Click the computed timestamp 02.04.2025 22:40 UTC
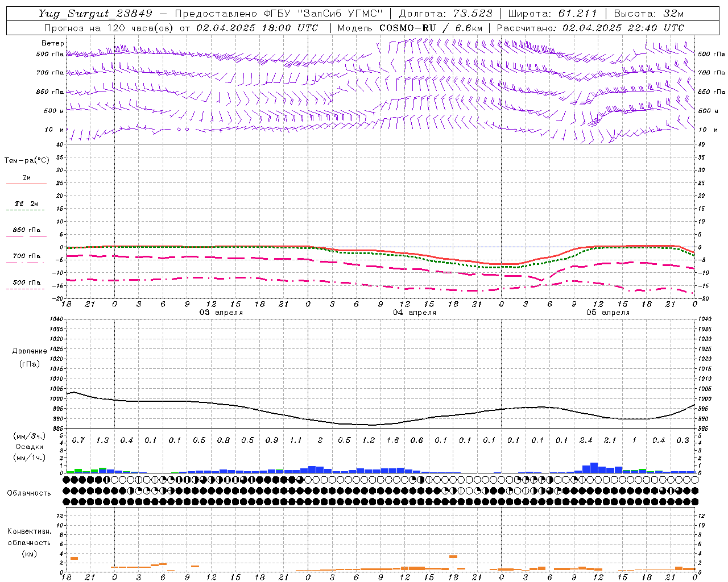 624,28
